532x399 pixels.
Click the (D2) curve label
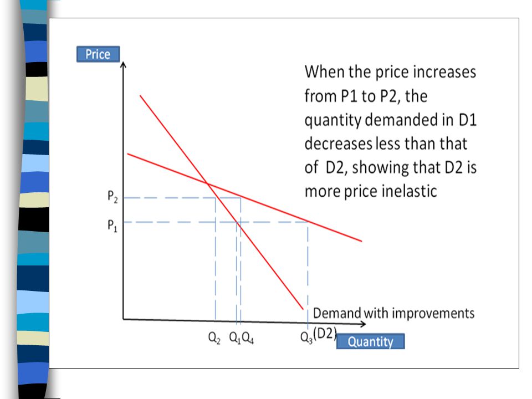(325, 334)
